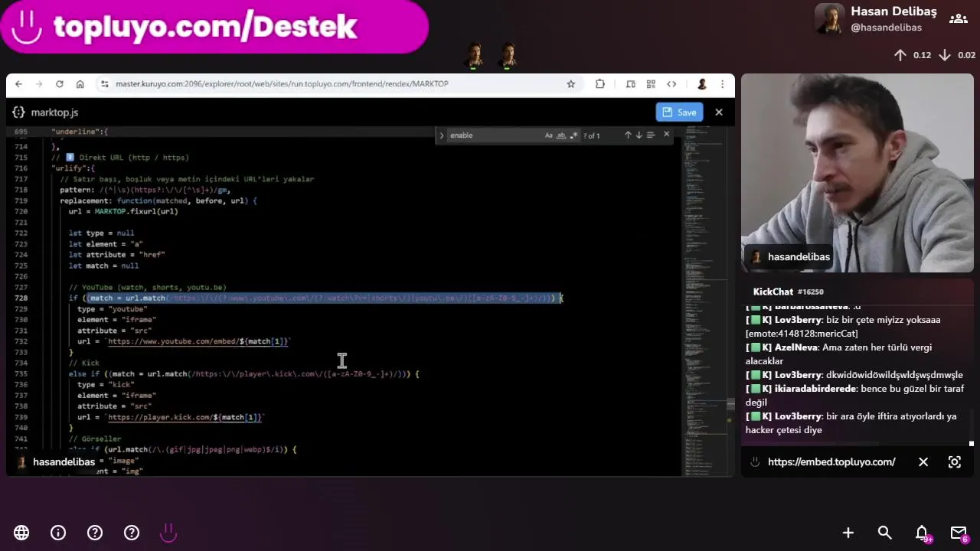Image resolution: width=980 pixels, height=551 pixels.
Task: Click the address bar URL
Action: coord(282,84)
